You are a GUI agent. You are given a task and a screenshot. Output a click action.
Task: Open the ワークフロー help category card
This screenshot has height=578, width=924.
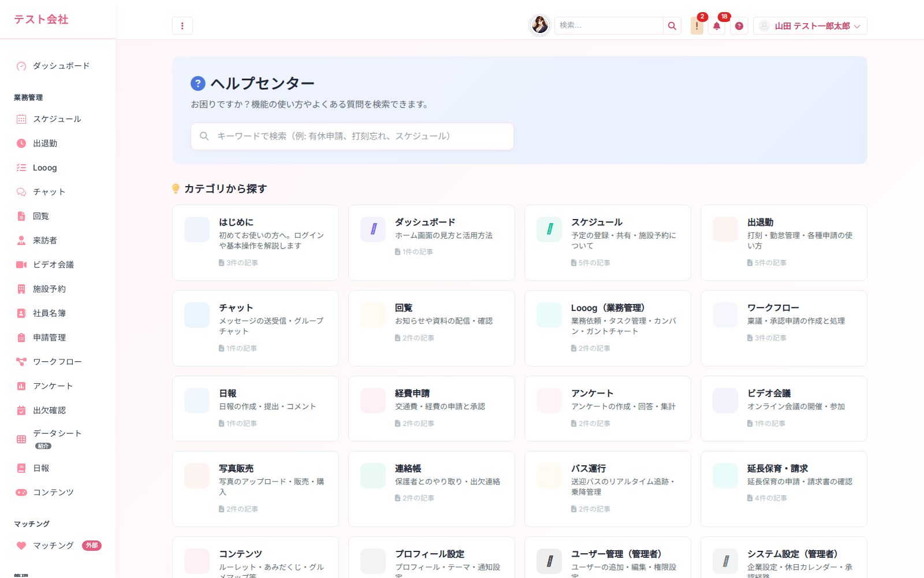pyautogui.click(x=784, y=328)
